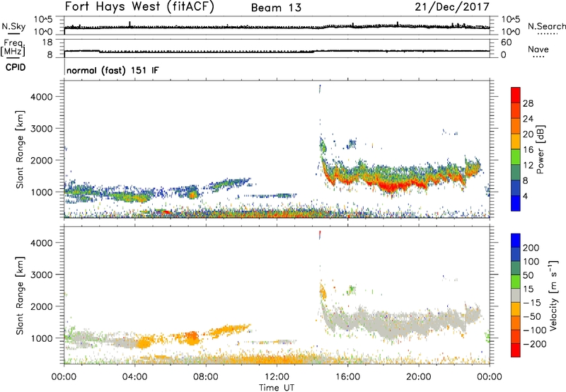The width and height of the screenshot is (566, 392).
Task: Click the '04:00' time tick label
Action: 134,377
